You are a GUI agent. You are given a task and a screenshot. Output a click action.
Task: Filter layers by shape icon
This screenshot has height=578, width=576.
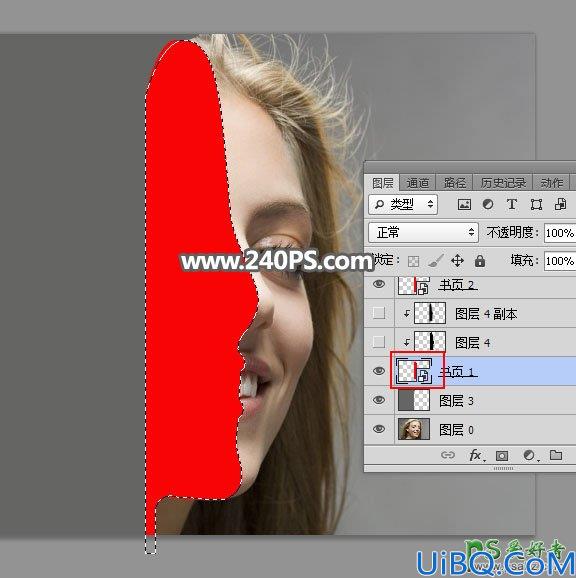536,204
